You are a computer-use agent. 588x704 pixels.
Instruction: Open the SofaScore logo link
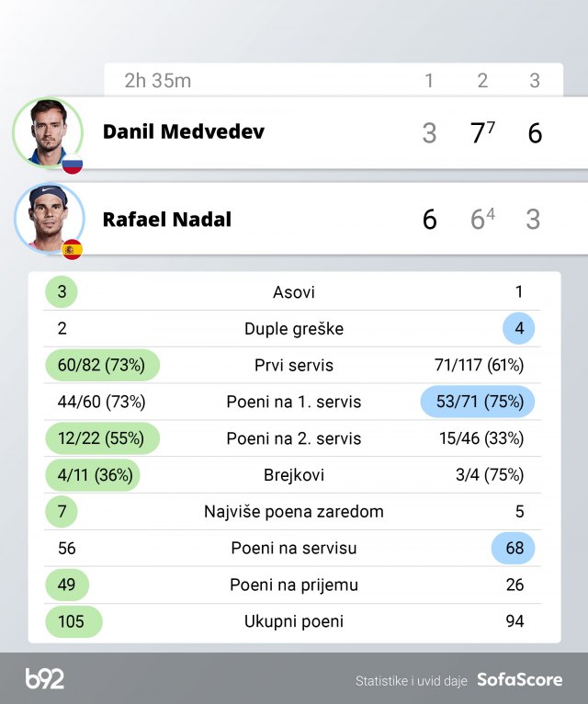519,680
